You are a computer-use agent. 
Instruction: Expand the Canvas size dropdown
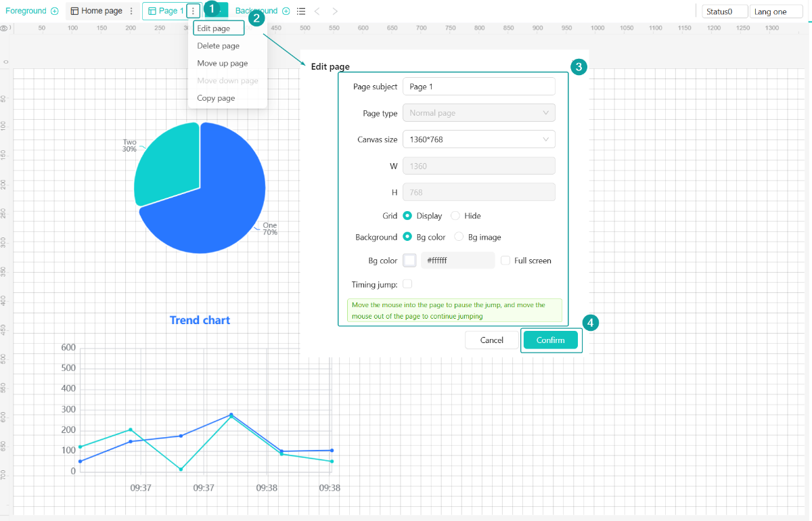[478, 139]
